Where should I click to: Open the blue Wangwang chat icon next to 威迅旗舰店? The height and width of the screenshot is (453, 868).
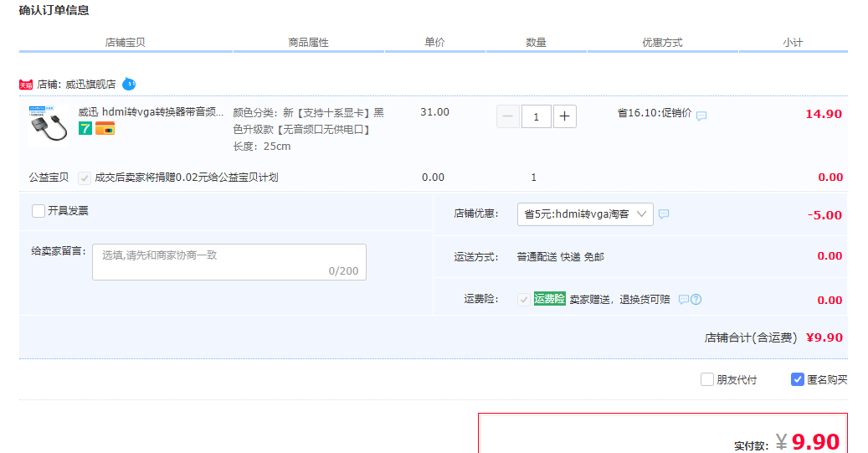(129, 85)
